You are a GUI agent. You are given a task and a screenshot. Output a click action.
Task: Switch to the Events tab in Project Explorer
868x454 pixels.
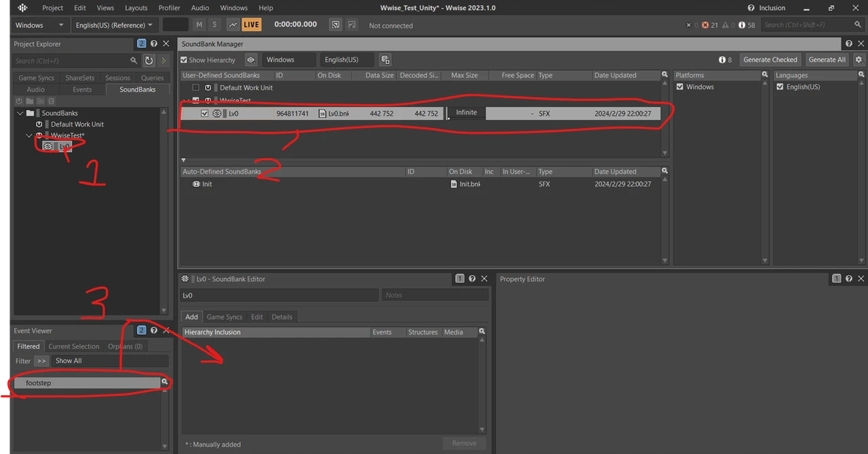click(x=82, y=89)
